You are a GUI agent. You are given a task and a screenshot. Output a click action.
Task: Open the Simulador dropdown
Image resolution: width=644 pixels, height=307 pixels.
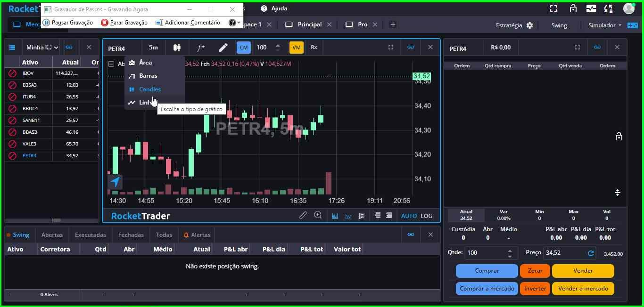605,25
